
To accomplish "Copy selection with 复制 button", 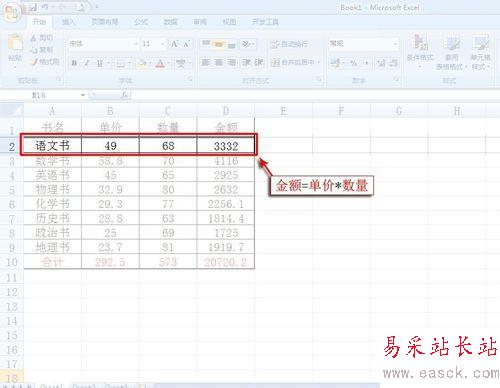I will [x=42, y=50].
